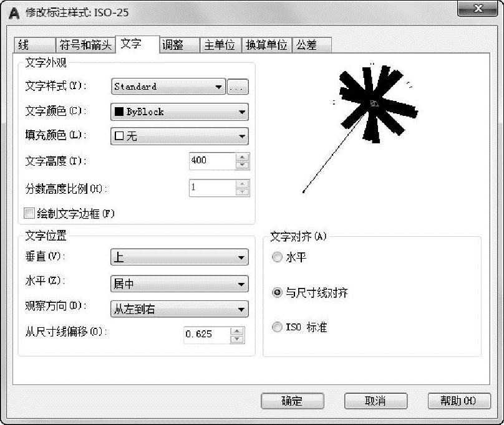Open the 主单位 tab

click(x=220, y=45)
